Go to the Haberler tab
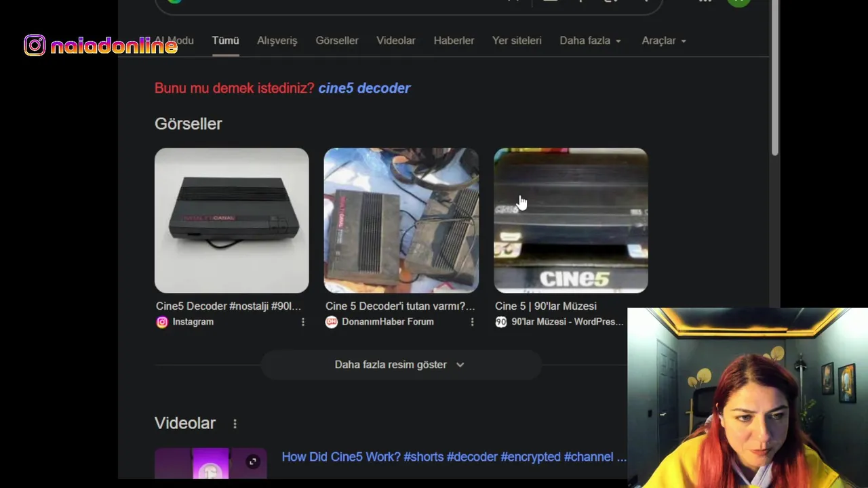The image size is (868, 488). tap(454, 41)
